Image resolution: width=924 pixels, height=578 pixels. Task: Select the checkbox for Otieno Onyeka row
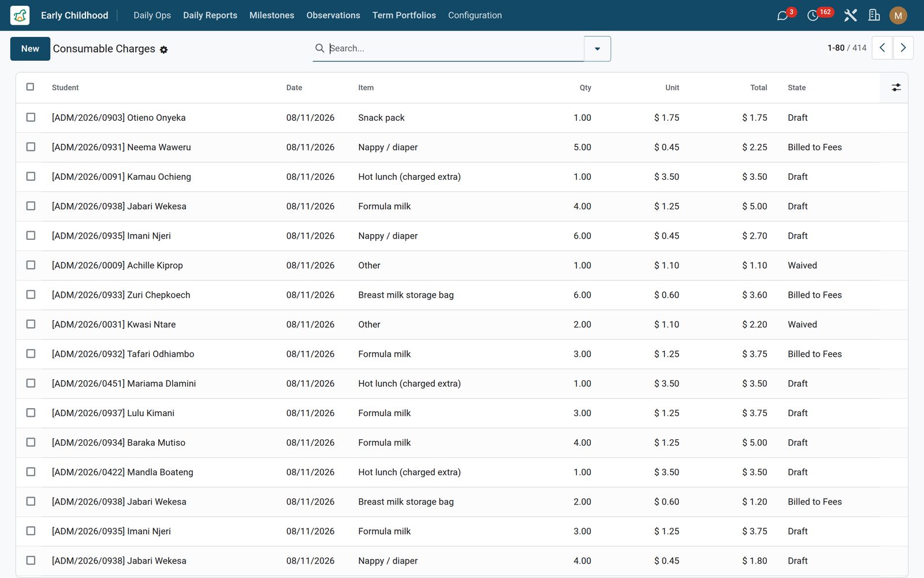[x=31, y=117]
